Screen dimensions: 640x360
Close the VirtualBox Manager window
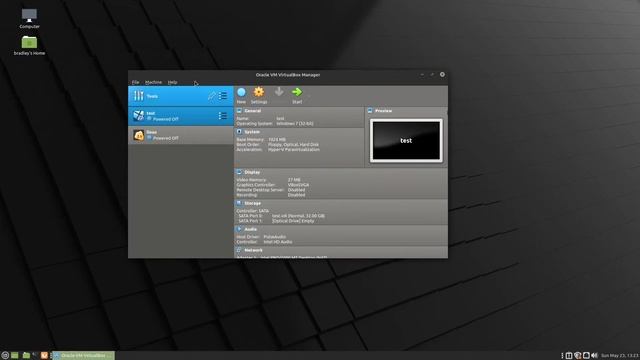[442, 75]
